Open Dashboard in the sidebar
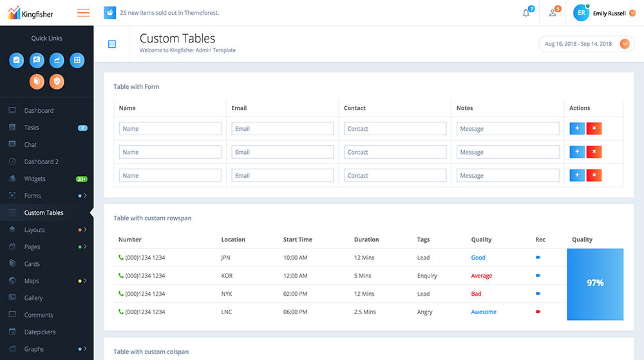Viewport: 644px width, 360px height. [x=39, y=111]
